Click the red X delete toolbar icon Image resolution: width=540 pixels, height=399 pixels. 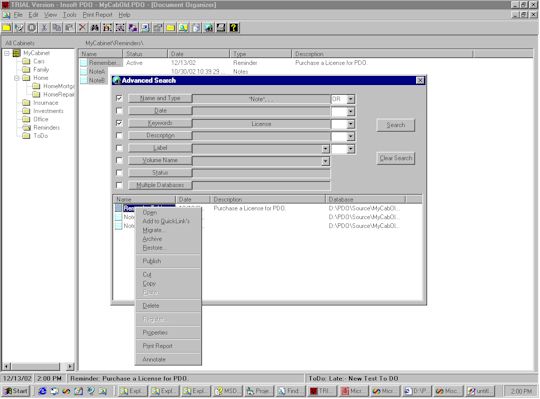[x=82, y=28]
